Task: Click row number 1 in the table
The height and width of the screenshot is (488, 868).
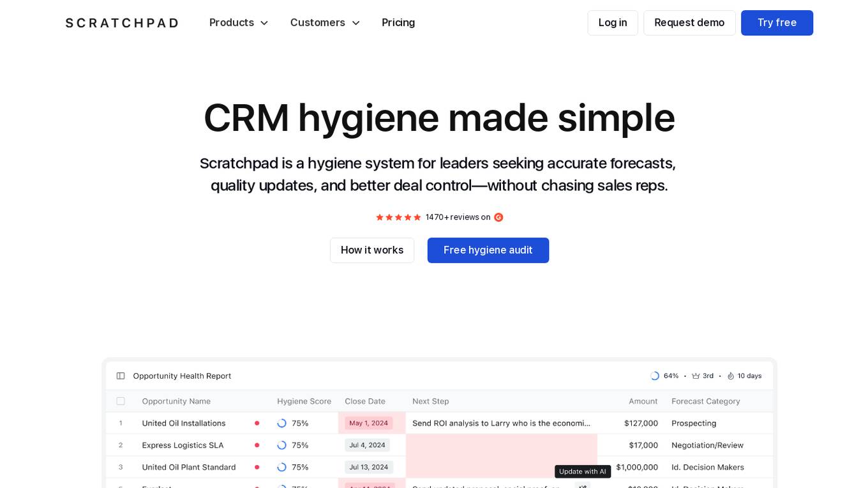Action: (121, 423)
